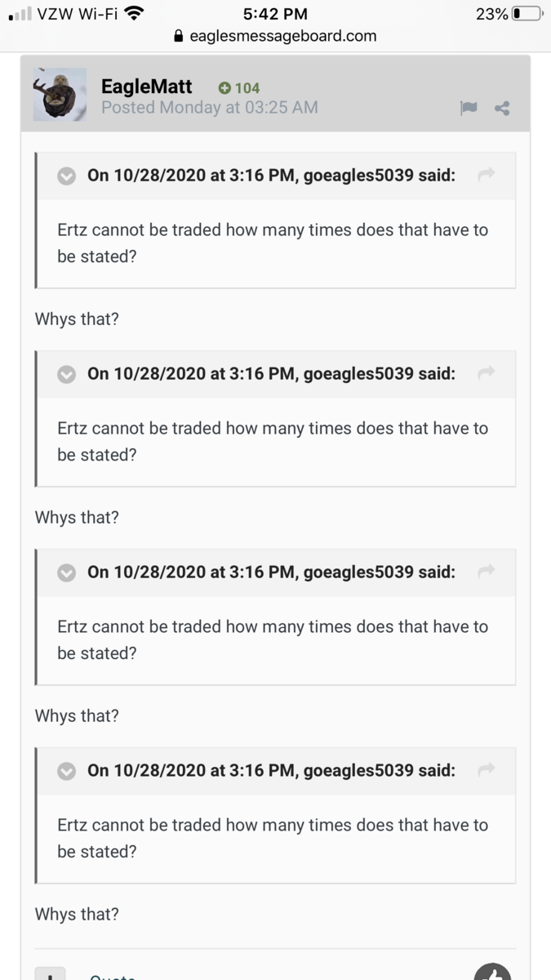Like the post with the thumbs-up button
The image size is (551, 980).
492,972
